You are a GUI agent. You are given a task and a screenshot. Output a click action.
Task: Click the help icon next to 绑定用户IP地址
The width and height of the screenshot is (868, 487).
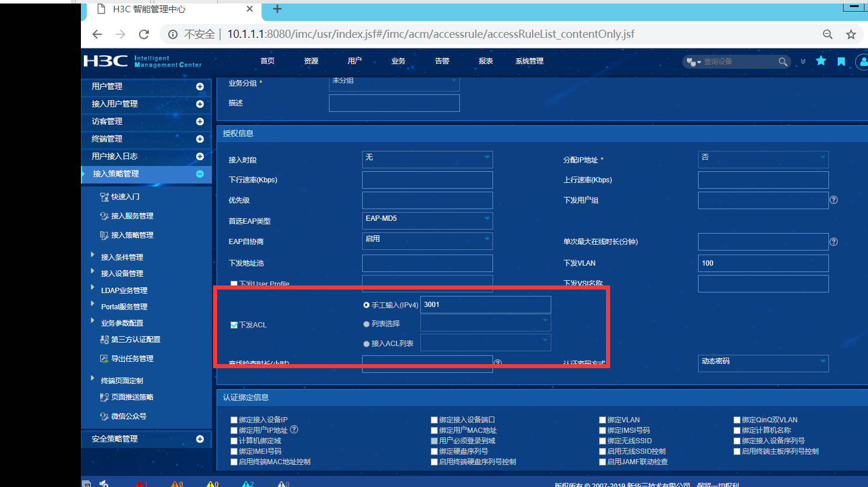294,429
